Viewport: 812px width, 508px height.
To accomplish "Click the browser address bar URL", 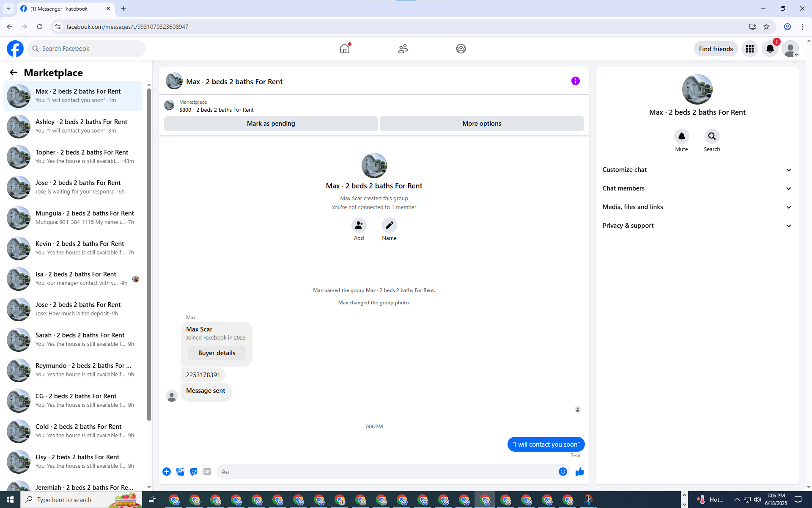I will coord(127,27).
